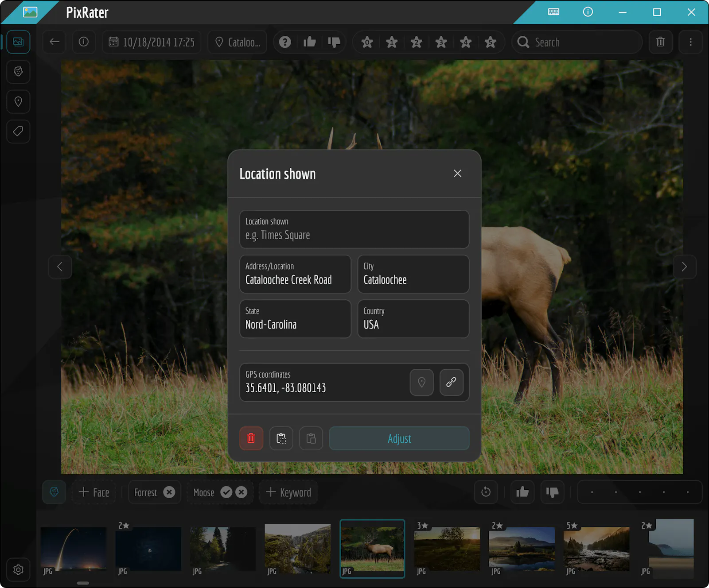Show image info via the toolbar info icon

[x=84, y=42]
